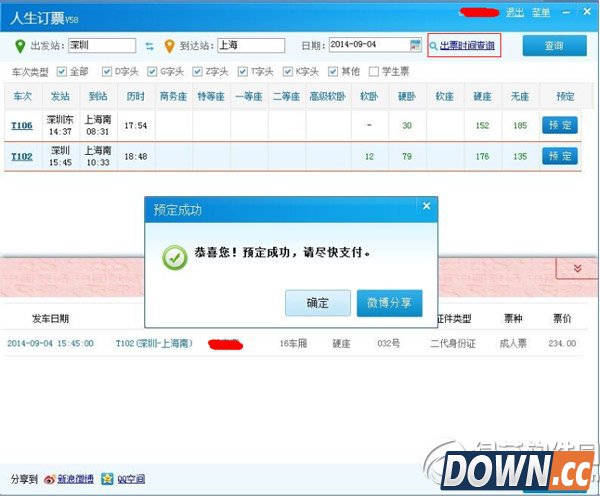Click the magnifier icon beside 出票时间查询
600x496 pixels.
point(434,46)
